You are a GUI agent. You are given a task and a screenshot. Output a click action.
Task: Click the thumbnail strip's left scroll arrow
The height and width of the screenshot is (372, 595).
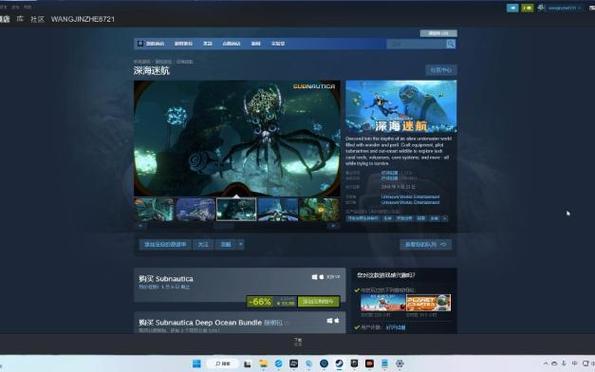click(x=140, y=226)
